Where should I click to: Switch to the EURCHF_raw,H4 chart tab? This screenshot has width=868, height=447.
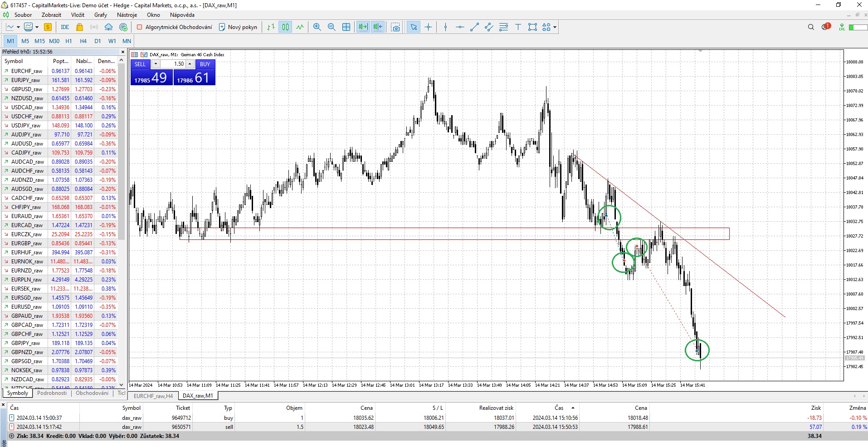153,396
